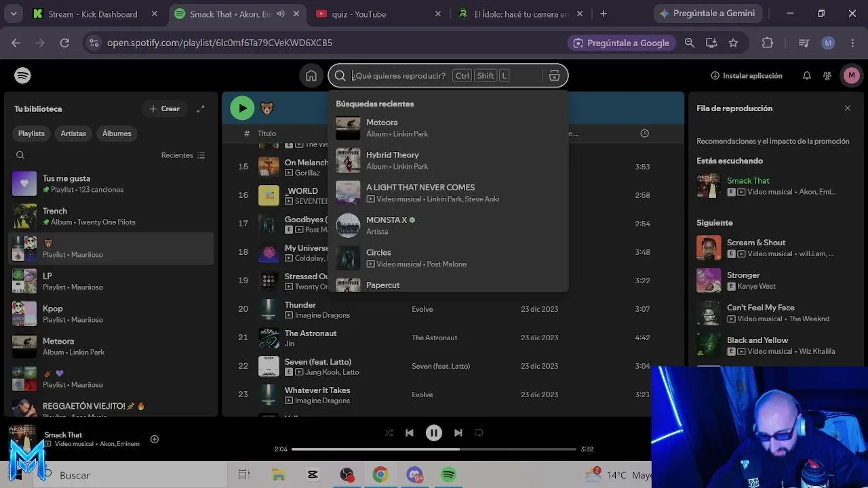Viewport: 868px width, 488px height.
Task: Open the friend activity icon
Action: (827, 76)
